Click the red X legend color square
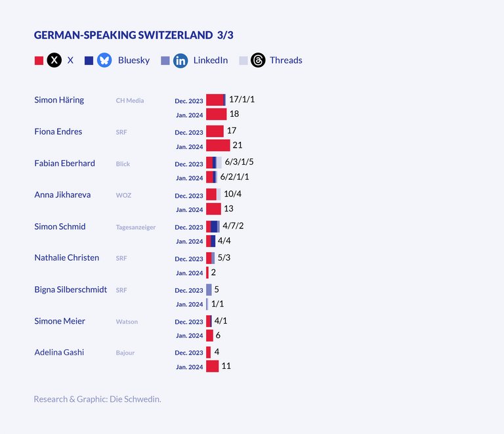Image resolution: width=504 pixels, height=434 pixels. click(39, 60)
